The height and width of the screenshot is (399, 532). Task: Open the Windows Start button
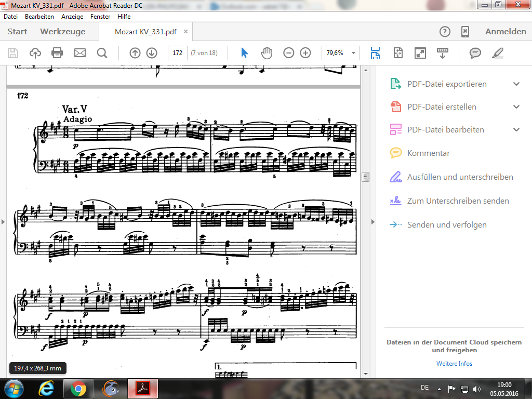[x=14, y=389]
